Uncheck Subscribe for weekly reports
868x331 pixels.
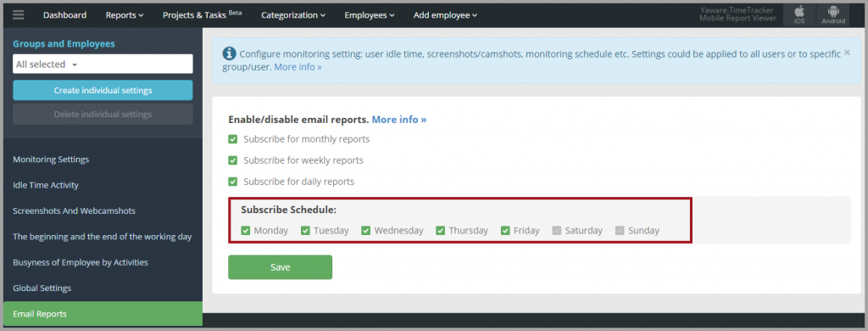coord(233,160)
